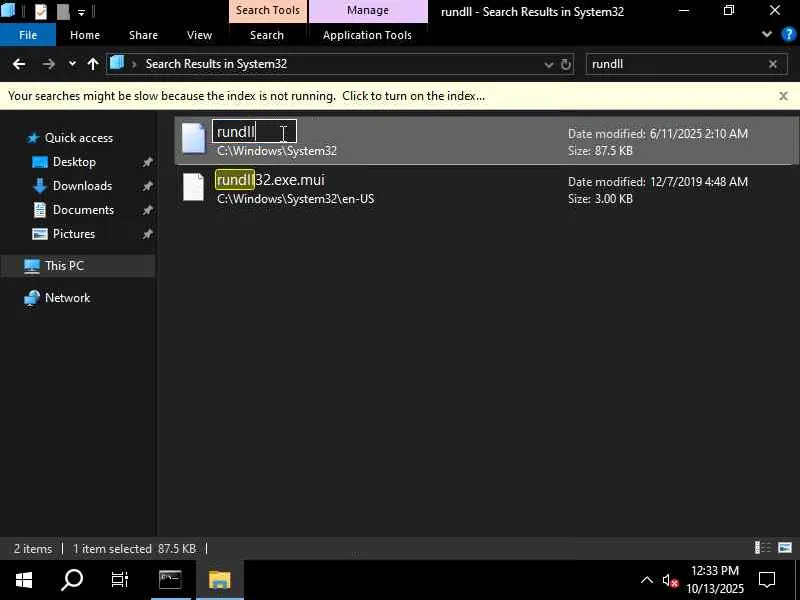Refresh the search results

pyautogui.click(x=566, y=64)
